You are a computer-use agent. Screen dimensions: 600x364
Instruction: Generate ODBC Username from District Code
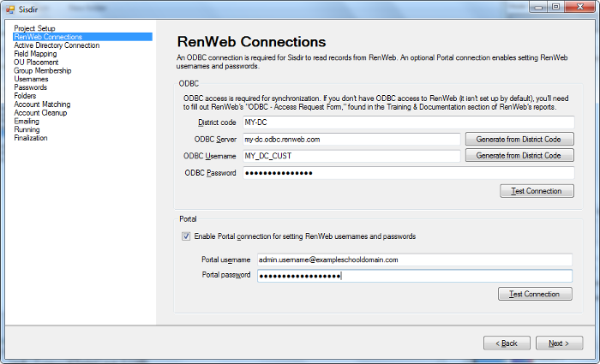click(519, 156)
